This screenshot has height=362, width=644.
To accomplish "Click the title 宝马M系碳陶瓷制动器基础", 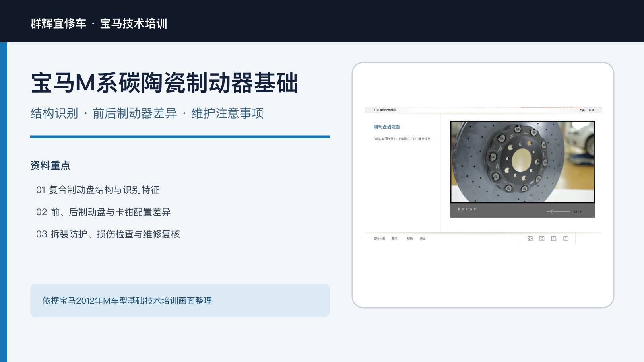I will coord(164,83).
